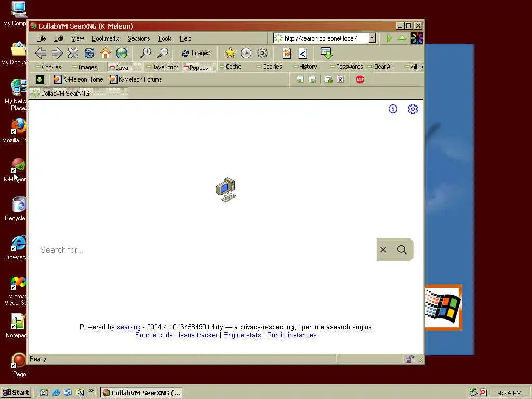Toggle Images blocking in privacy bar
532x399 pixels.
pos(85,67)
